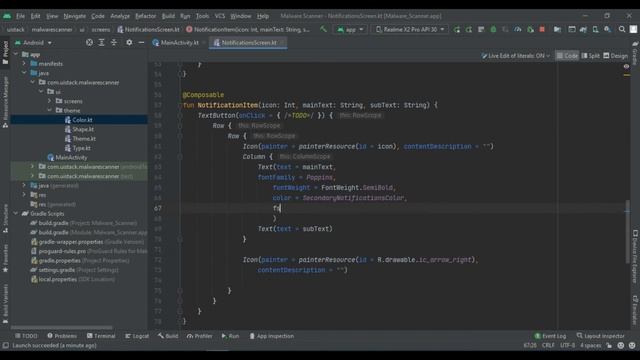Open AVD Manager device icon
The width and height of the screenshot is (640, 360).
coord(596,29)
